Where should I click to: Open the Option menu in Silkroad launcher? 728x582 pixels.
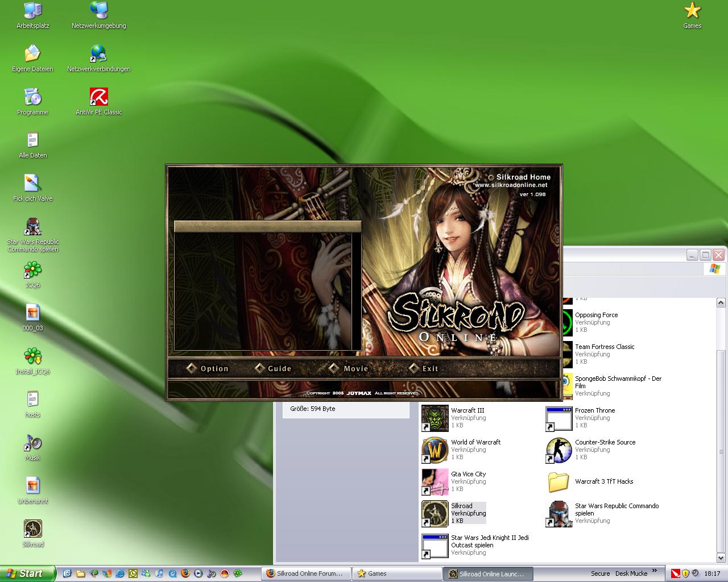[208, 368]
